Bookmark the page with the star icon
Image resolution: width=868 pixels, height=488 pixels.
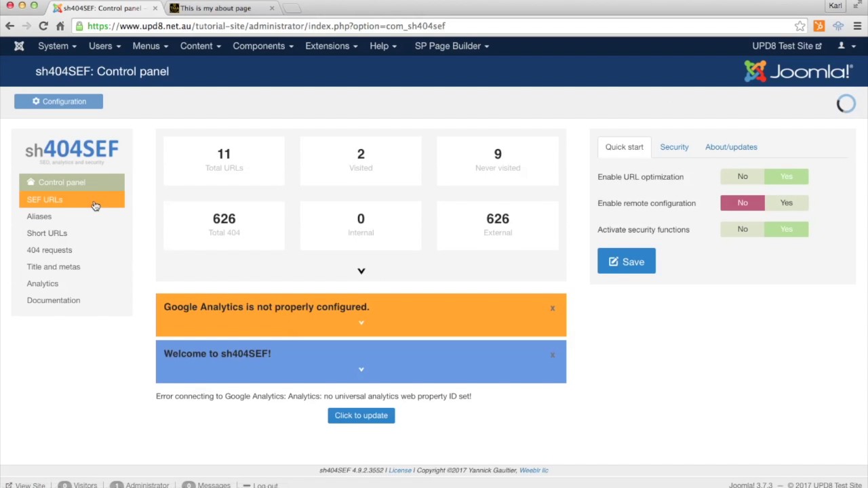point(800,26)
